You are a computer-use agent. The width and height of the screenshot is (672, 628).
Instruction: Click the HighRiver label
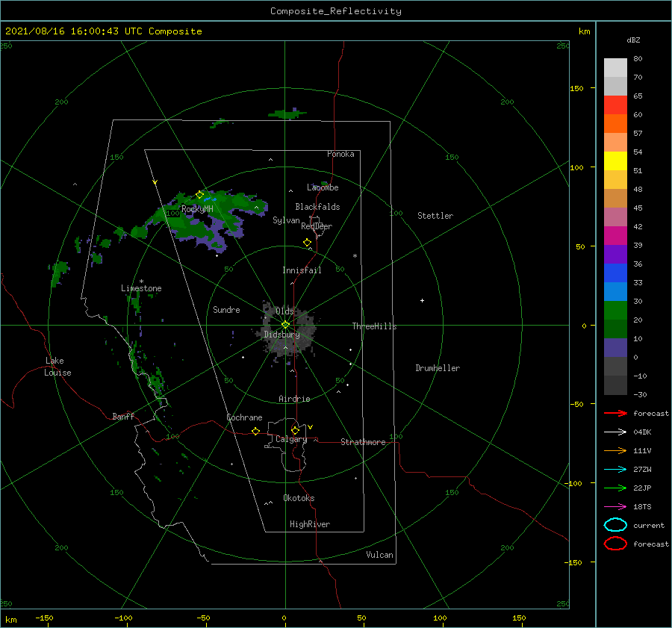(x=310, y=524)
